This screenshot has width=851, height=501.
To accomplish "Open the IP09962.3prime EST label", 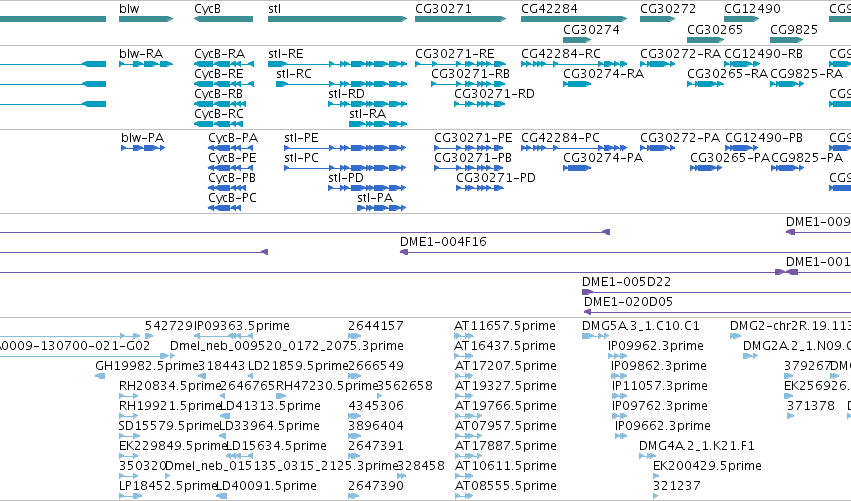I will coord(656,346).
